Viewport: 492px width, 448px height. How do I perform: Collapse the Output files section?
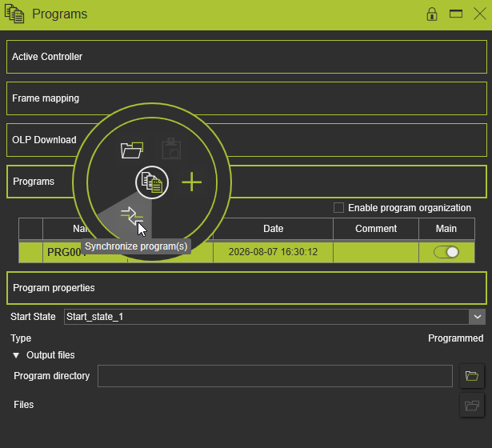tap(16, 355)
